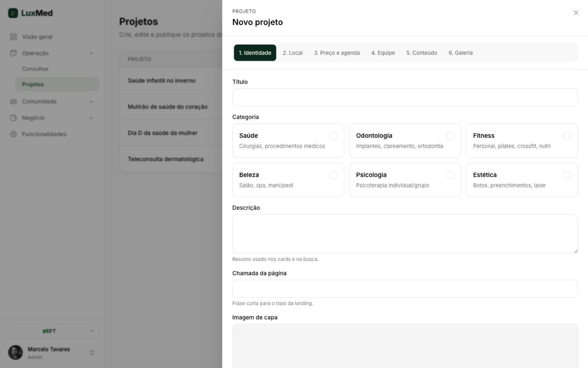Viewport: 588px width, 368px height.
Task: Click the LuxMed logo icon
Action: pos(13,13)
